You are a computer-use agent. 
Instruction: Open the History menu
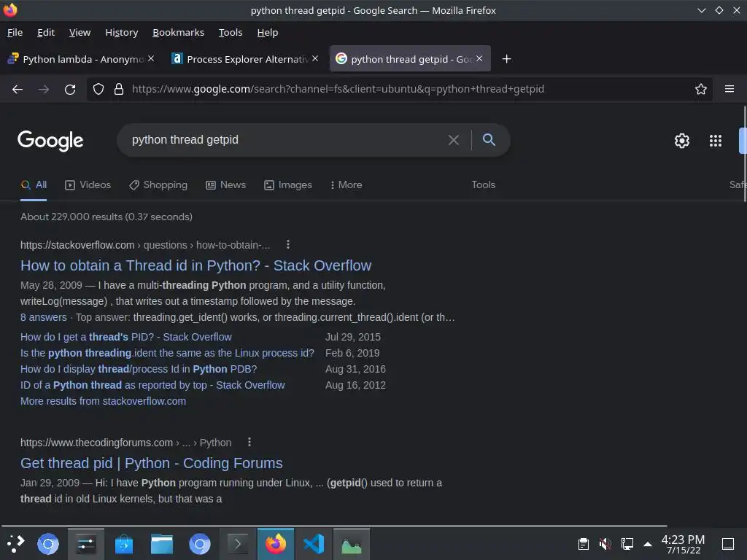coord(122,32)
